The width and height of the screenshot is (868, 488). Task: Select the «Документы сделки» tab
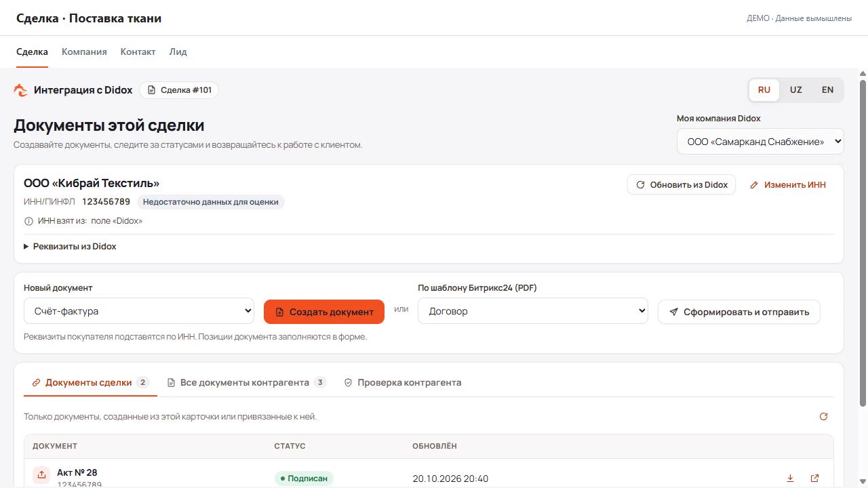[90, 383]
